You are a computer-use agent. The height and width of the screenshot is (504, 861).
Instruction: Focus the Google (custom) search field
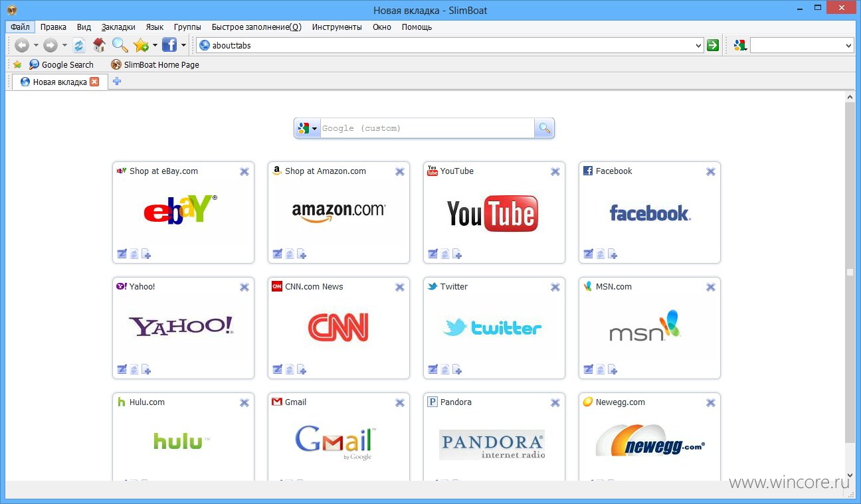(427, 128)
